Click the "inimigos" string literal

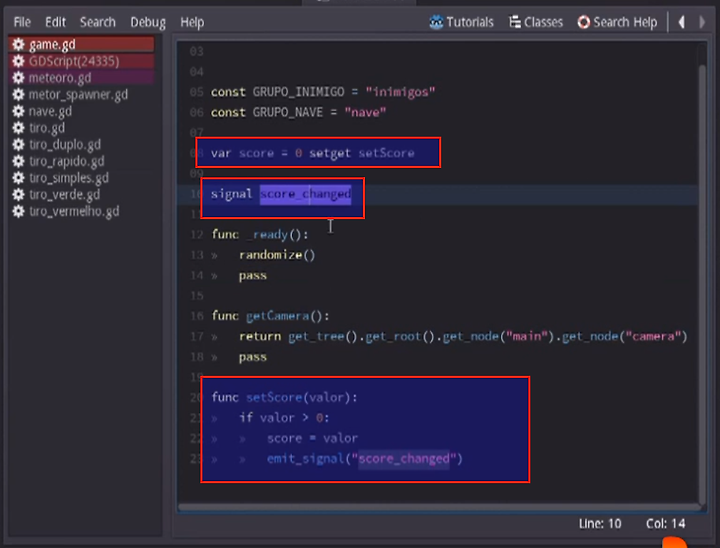click(400, 92)
